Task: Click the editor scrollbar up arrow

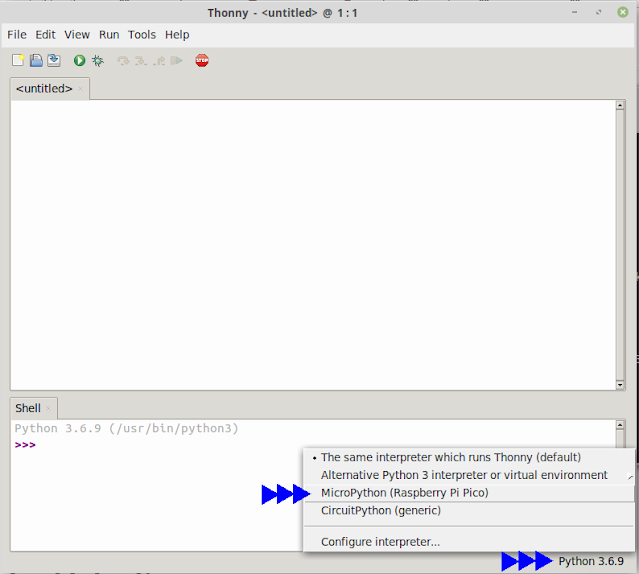Action: click(620, 106)
